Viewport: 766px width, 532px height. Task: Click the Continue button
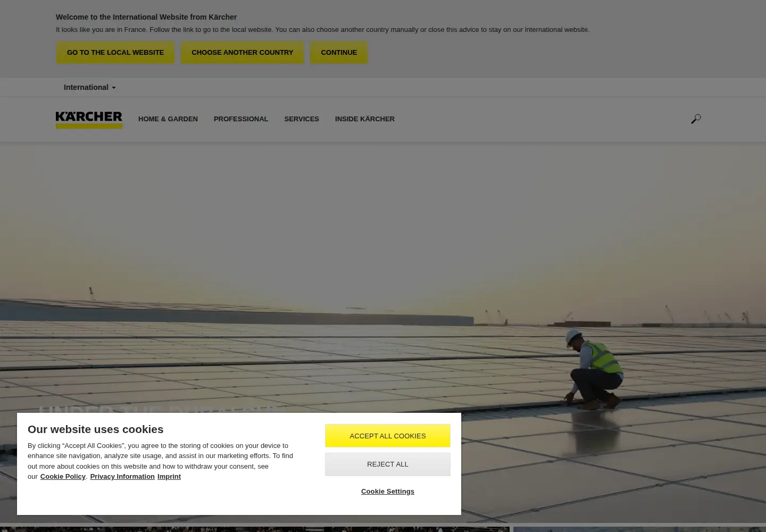coord(339,53)
